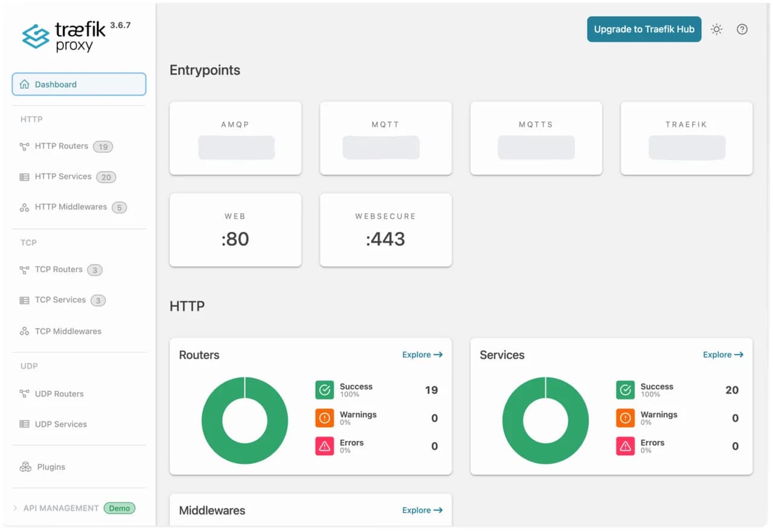Open the Dashboard menu item
The width and height of the screenshot is (773, 532).
coord(79,85)
